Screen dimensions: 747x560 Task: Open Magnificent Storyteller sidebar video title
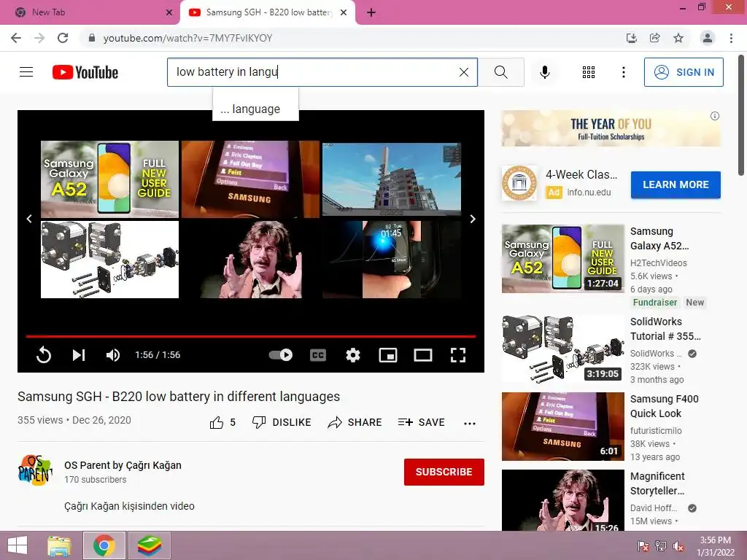(x=657, y=483)
